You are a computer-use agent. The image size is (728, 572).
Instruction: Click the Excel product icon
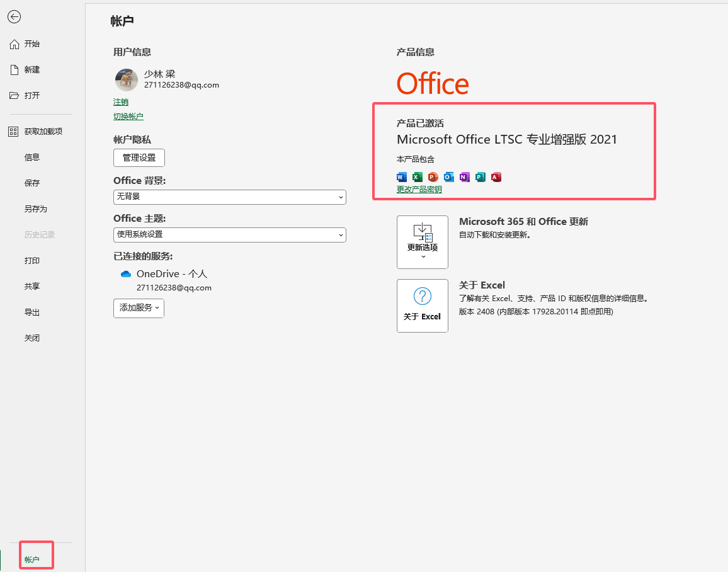coord(418,177)
